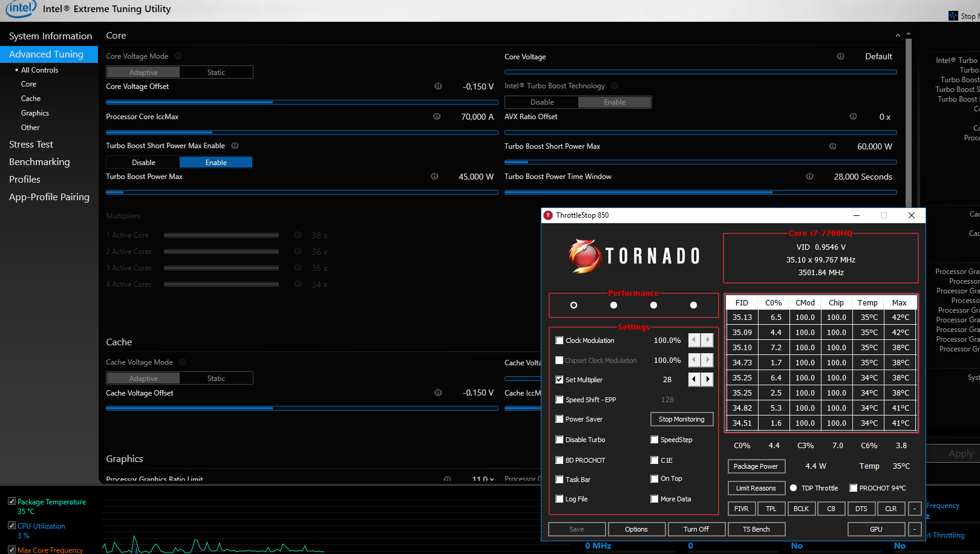Open Limit Reasons window
Viewport: 980px width, 554px height.
[x=756, y=488]
